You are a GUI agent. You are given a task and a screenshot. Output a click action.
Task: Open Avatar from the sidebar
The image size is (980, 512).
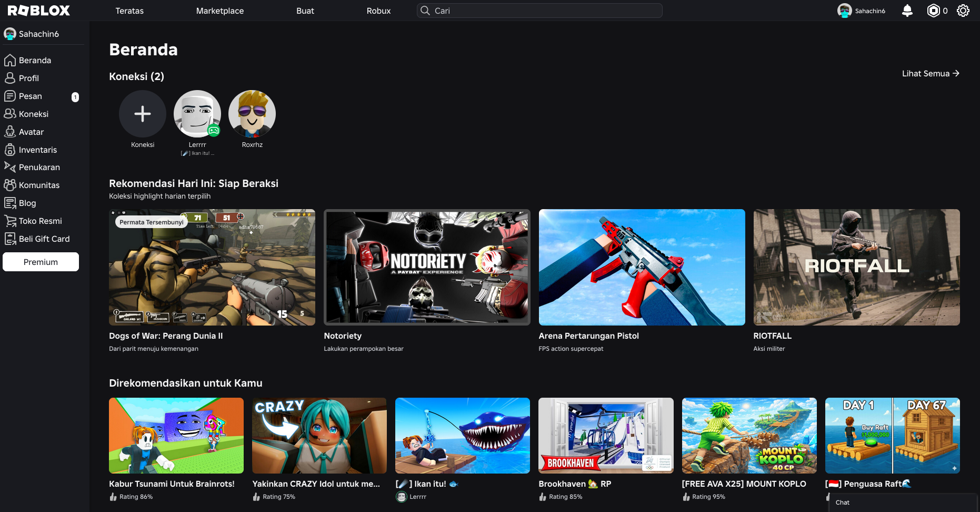(x=31, y=132)
